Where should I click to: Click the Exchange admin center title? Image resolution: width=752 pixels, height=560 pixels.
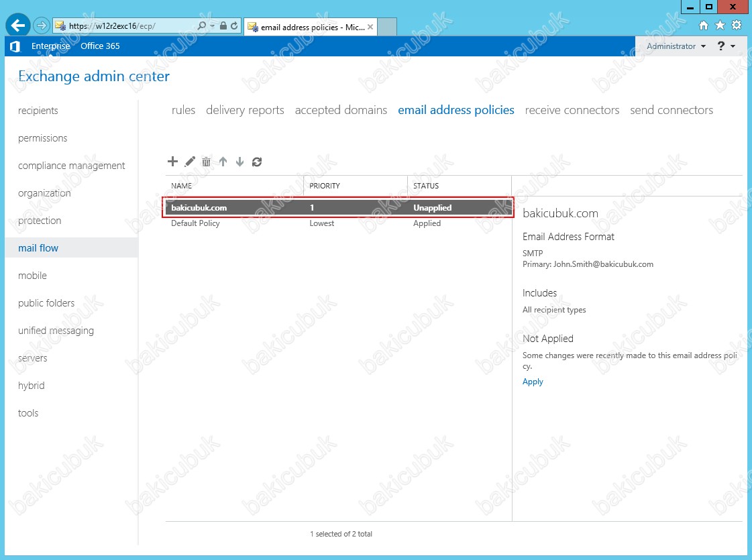tap(94, 76)
